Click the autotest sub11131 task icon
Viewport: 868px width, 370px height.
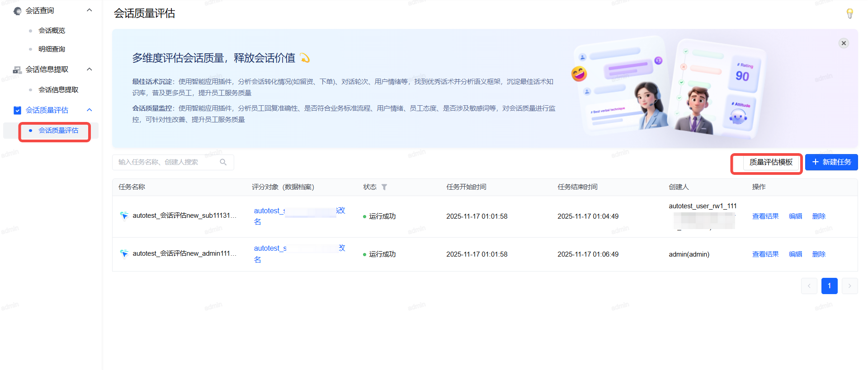coord(124,215)
